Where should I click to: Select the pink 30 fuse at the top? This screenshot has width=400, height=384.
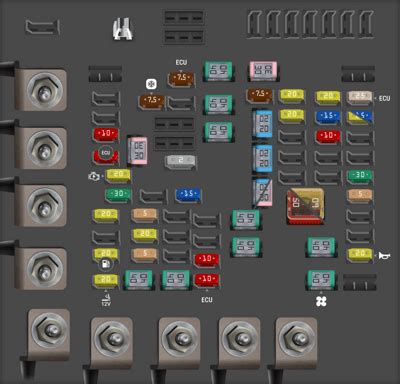[263, 71]
